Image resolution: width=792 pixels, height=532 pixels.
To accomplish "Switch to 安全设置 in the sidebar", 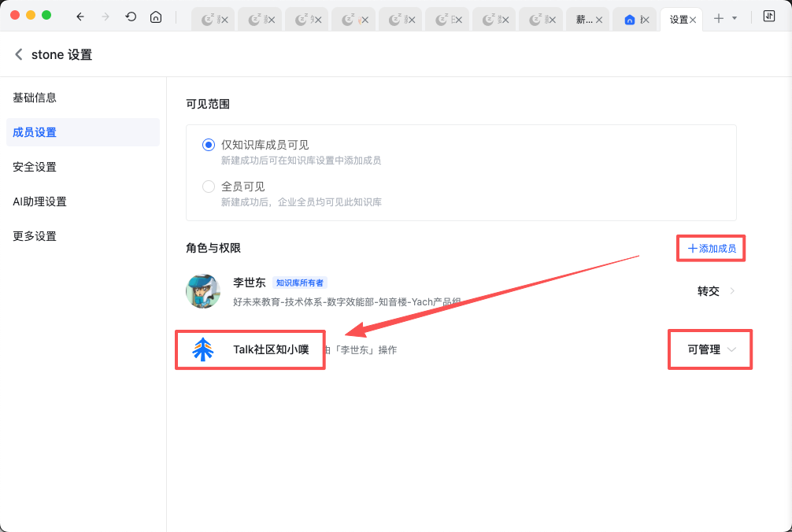I will tap(35, 167).
